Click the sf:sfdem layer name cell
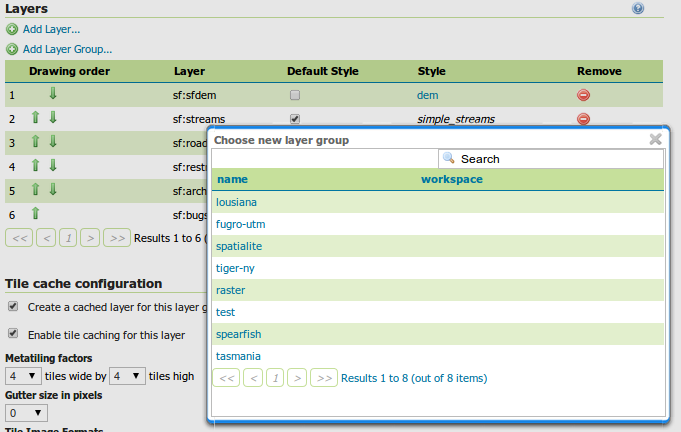681x432 pixels. (x=195, y=95)
